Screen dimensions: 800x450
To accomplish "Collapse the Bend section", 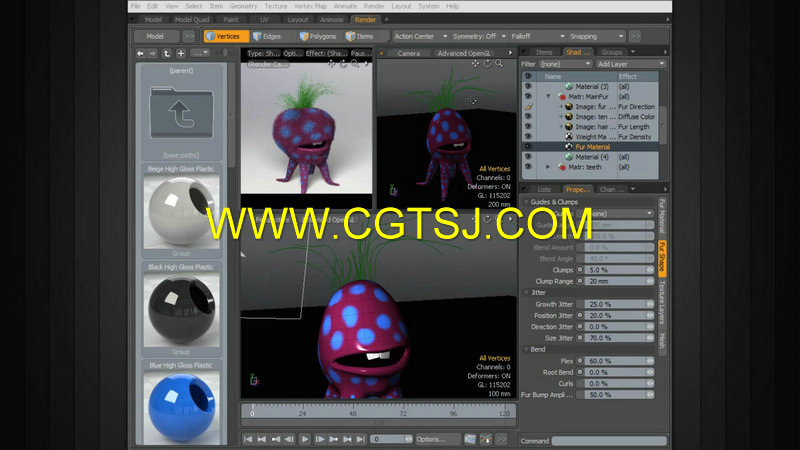I will [x=528, y=349].
